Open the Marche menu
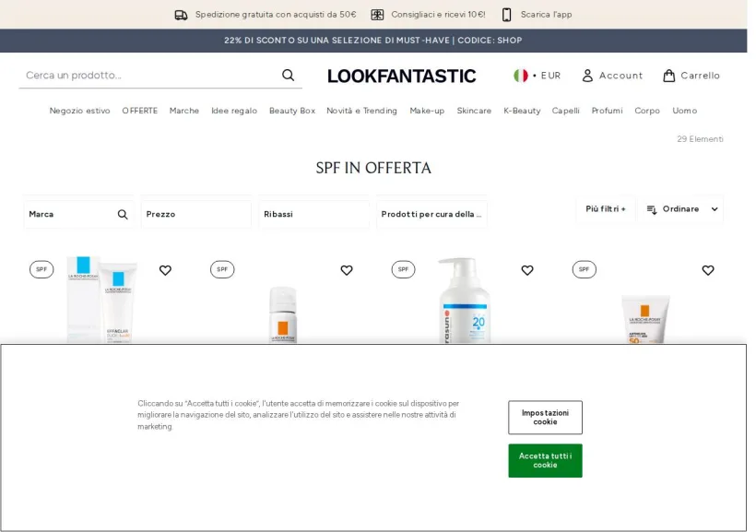Image resolution: width=756 pixels, height=532 pixels. click(x=184, y=111)
